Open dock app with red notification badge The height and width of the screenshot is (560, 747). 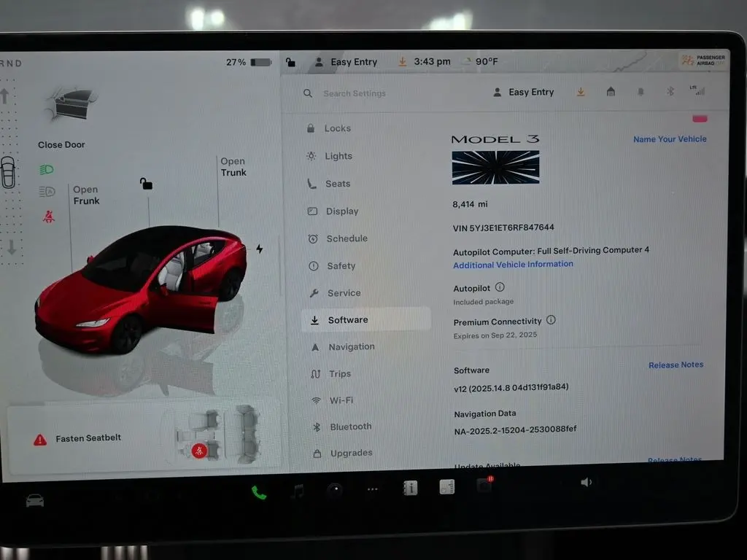click(x=484, y=485)
